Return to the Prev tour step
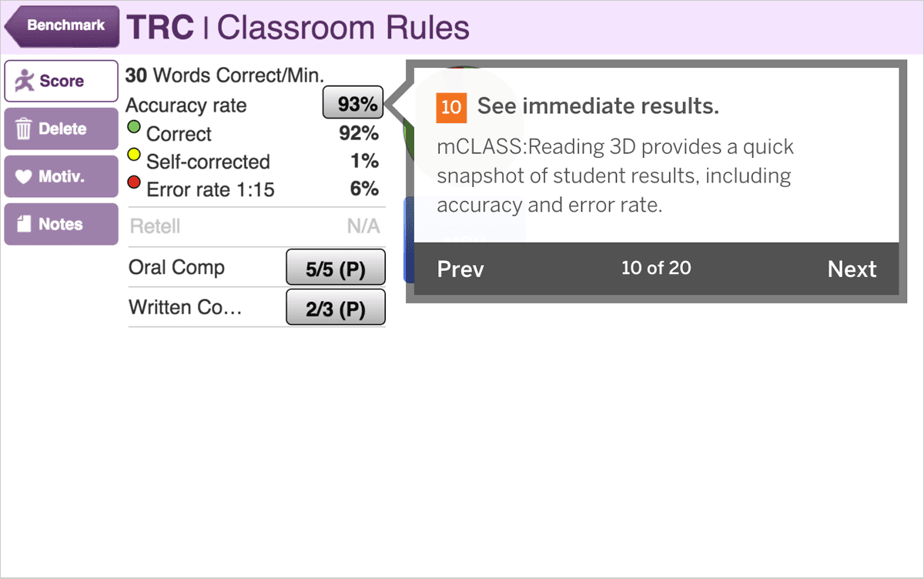924x579 pixels. tap(460, 269)
